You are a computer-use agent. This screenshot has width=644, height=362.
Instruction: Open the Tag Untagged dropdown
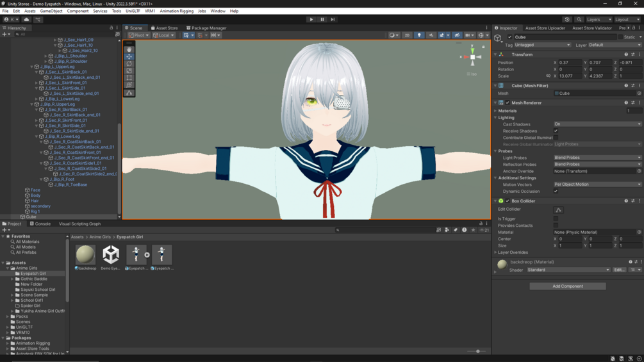tap(542, 45)
